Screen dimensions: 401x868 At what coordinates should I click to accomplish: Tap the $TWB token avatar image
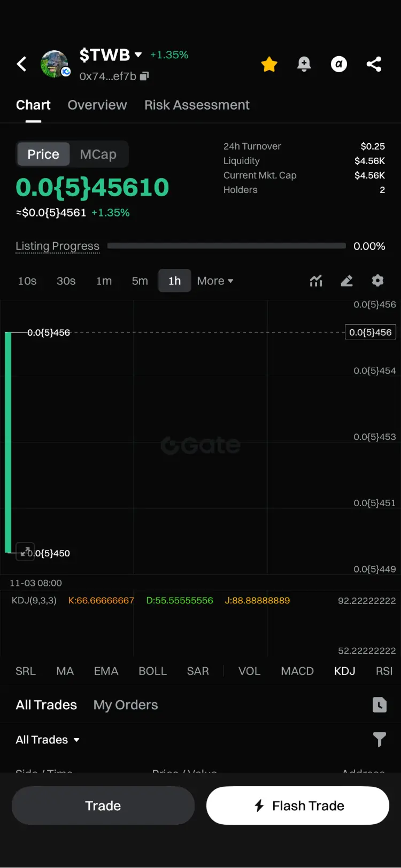pos(55,64)
